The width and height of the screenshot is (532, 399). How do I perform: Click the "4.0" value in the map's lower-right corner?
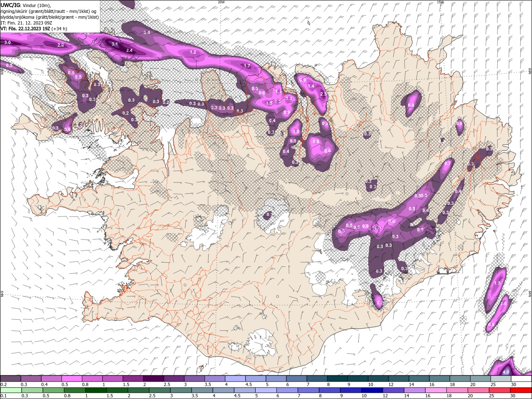tap(506, 372)
